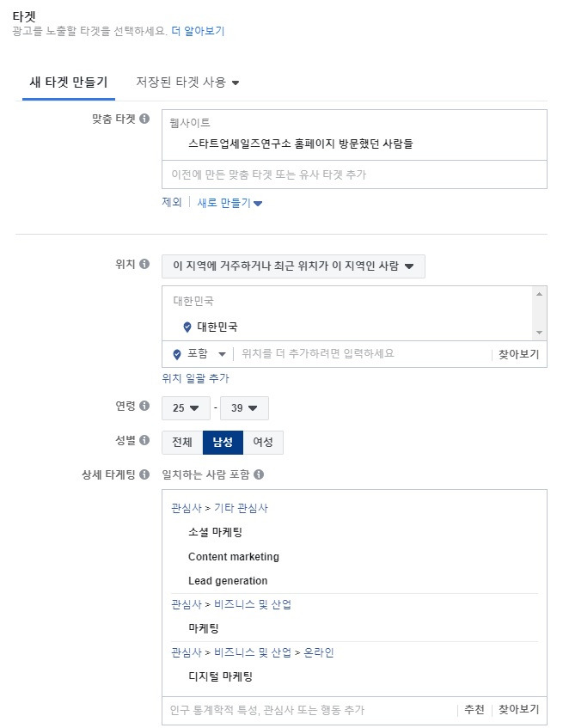Open the location type dropdown for residents
Screen dimensions: 563x728
point(292,265)
